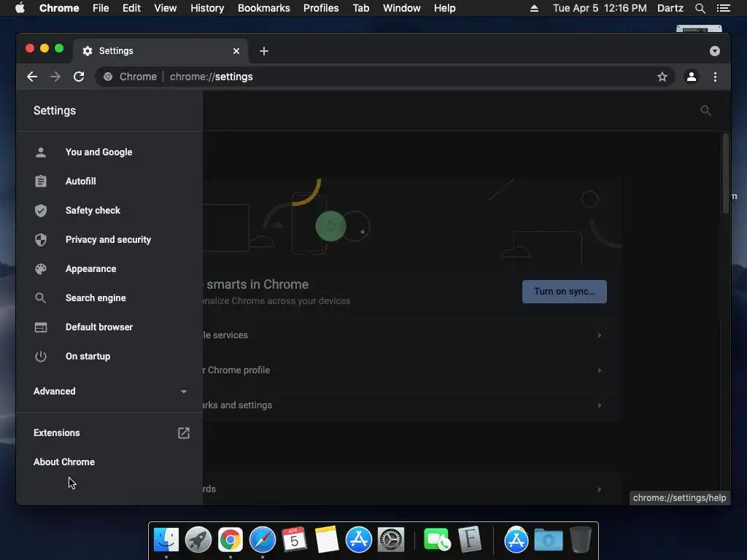Open the Edit menu

point(131,8)
